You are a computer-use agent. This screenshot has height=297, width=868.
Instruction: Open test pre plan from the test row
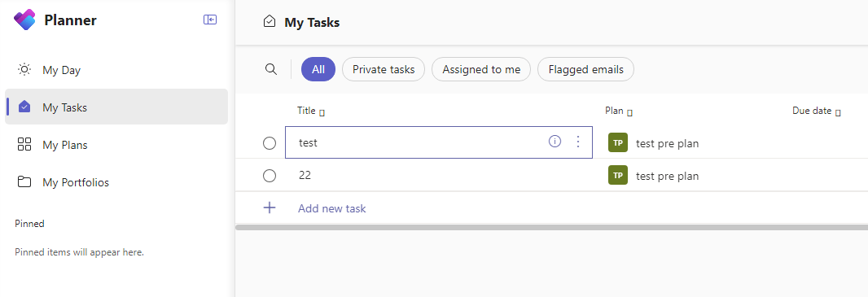(667, 143)
